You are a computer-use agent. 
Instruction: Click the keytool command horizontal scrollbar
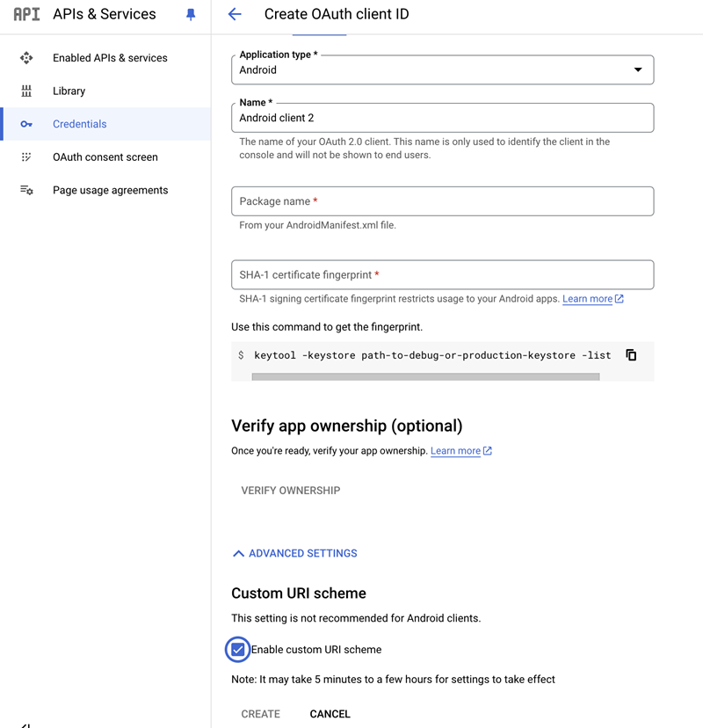[x=425, y=376]
